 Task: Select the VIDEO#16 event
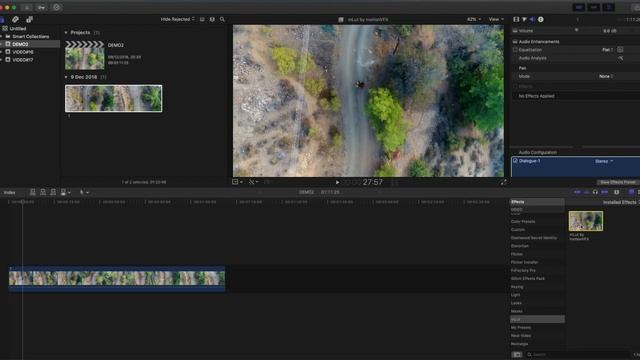click(x=23, y=52)
